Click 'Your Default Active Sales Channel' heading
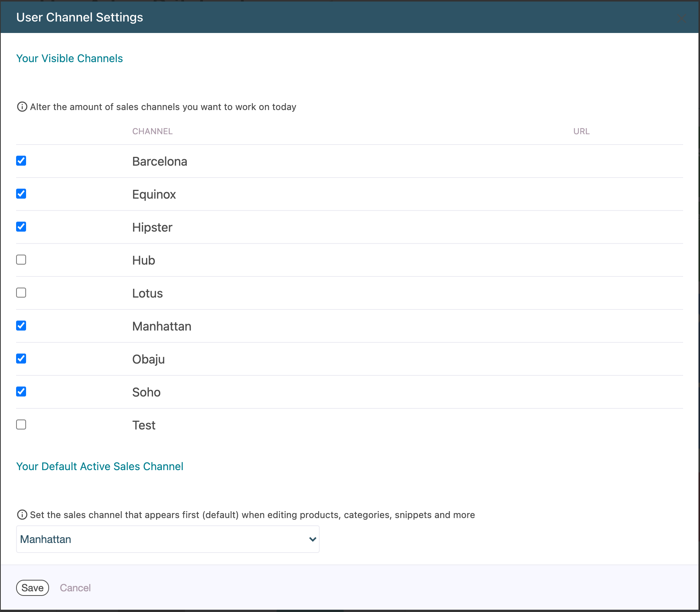The height and width of the screenshot is (612, 700). pos(100,466)
